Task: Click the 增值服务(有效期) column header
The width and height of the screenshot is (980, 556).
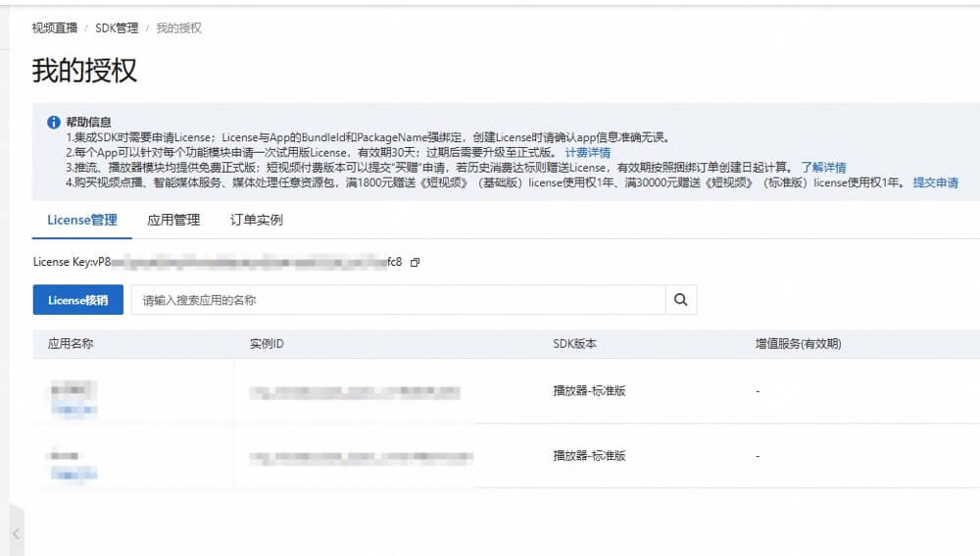Action: [798, 344]
